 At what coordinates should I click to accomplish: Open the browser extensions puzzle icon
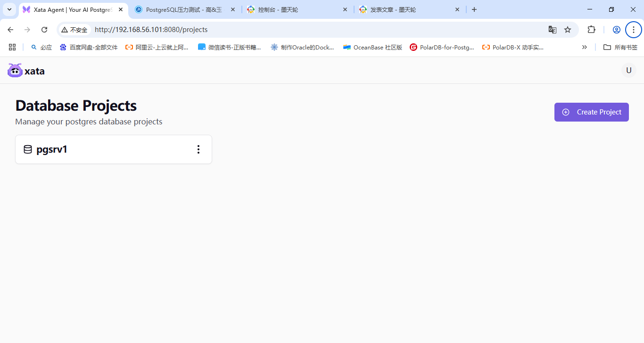point(591,29)
